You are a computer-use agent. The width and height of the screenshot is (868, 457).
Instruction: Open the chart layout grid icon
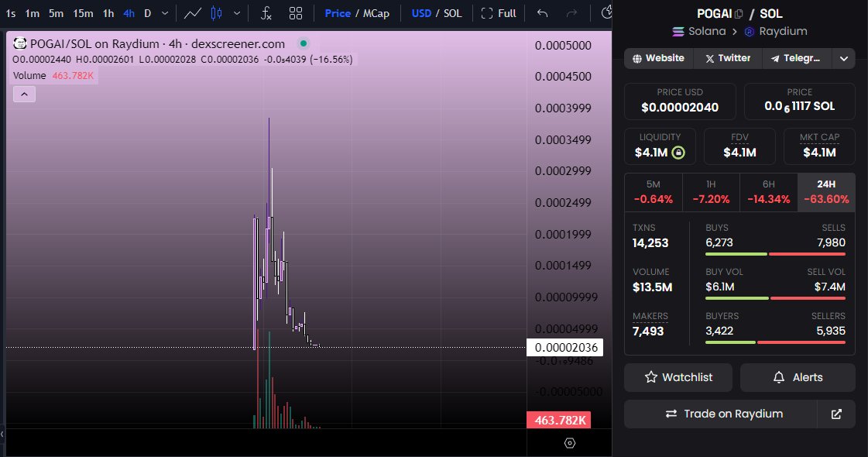coord(296,13)
